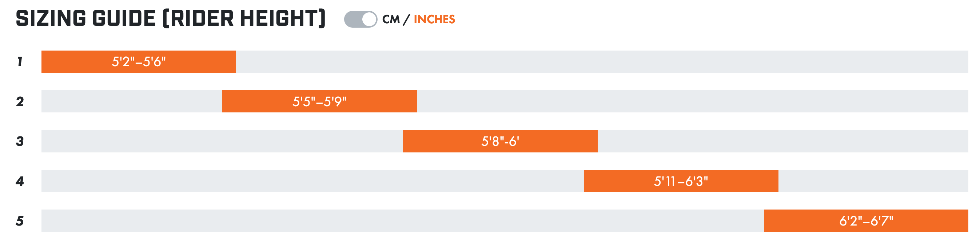This screenshot has width=980, height=243.
Task: Click gray track right of 5'2"–5'6" bar
Action: point(601,61)
